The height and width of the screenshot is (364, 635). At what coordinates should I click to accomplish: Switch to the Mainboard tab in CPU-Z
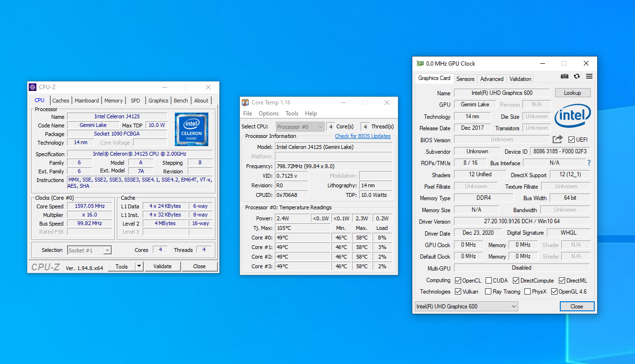[x=87, y=101]
